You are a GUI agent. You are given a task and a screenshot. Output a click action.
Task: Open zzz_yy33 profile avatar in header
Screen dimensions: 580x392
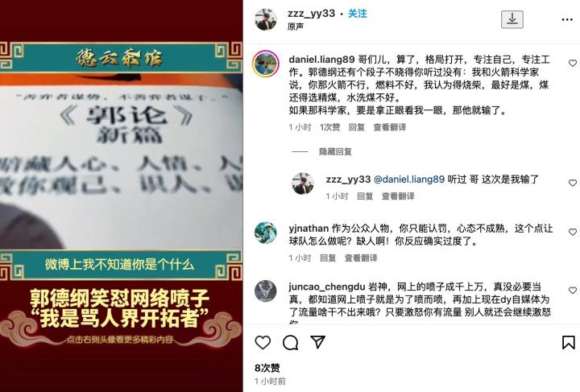(x=266, y=19)
